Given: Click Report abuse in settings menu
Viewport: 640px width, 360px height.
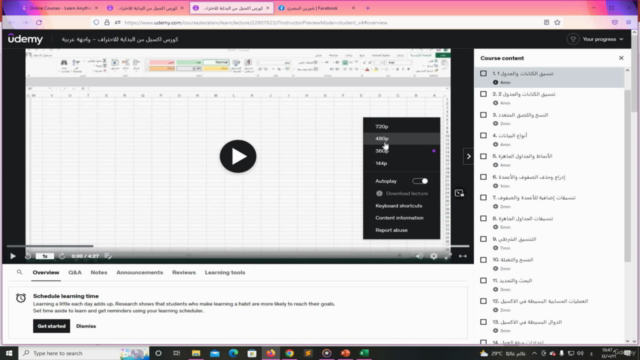Looking at the screenshot, I should [x=391, y=230].
